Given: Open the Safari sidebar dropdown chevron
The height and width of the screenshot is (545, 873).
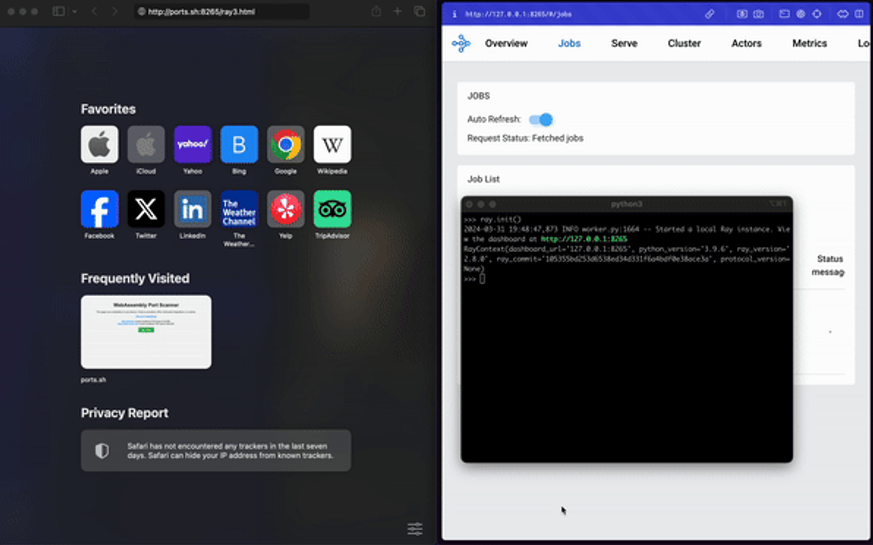Looking at the screenshot, I should tap(75, 11).
